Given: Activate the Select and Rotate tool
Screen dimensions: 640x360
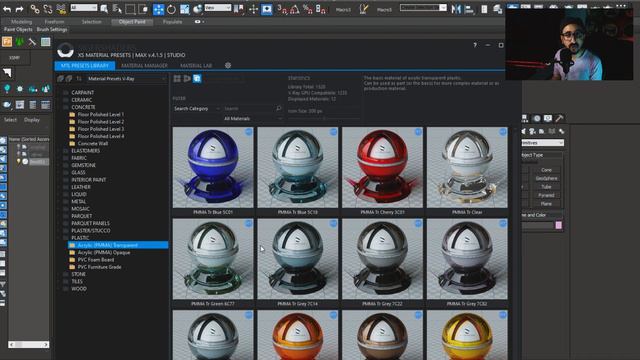Looking at the screenshot, I should (x=171, y=9).
